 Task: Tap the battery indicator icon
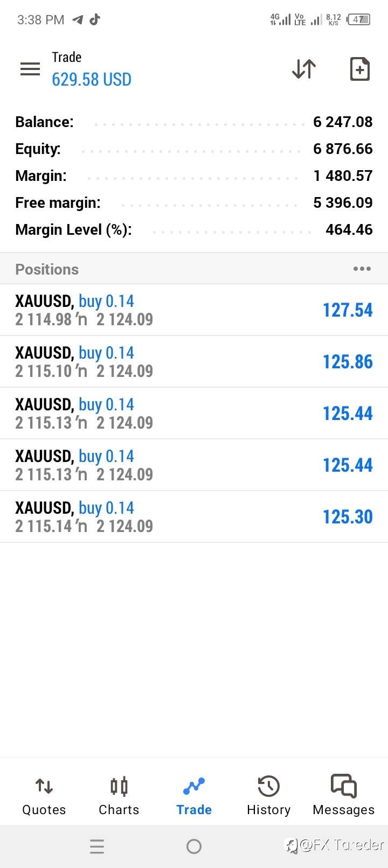(359, 20)
